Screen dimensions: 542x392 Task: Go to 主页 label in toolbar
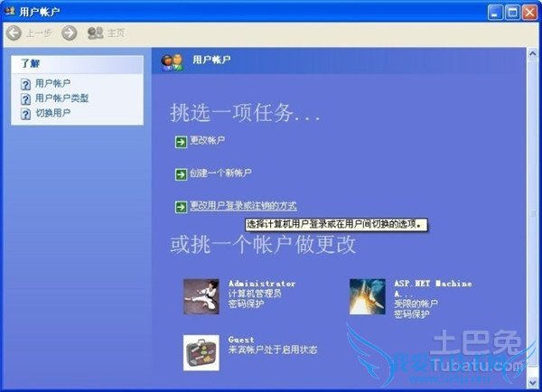pos(117,33)
